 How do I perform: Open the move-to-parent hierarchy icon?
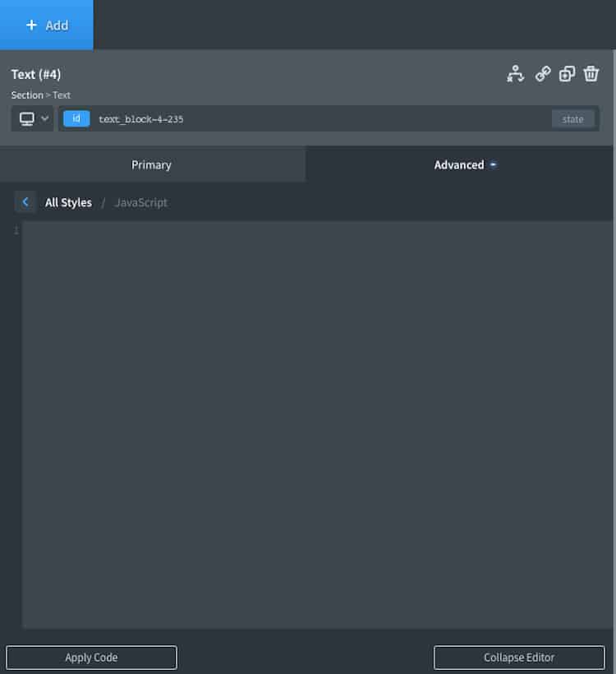pyautogui.click(x=515, y=74)
